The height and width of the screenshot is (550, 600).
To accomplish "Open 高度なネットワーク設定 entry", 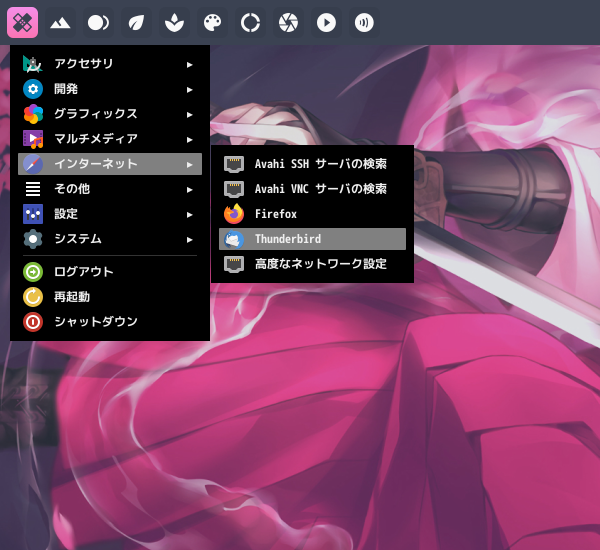I will click(x=312, y=264).
